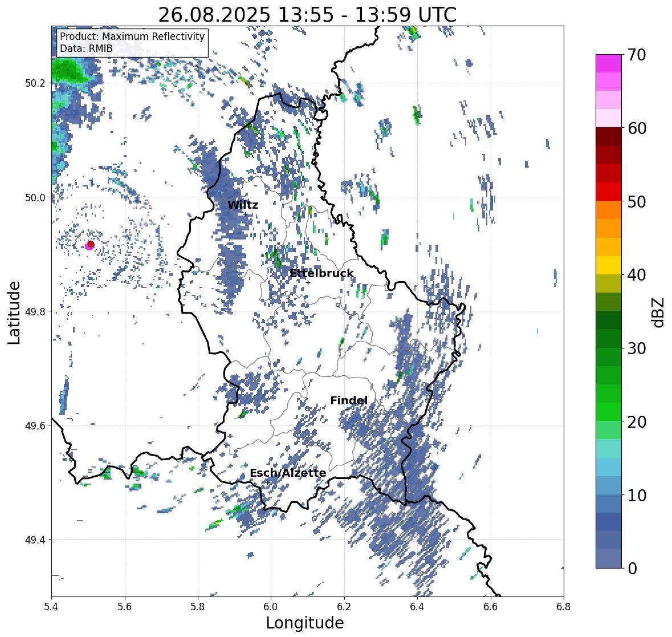Click latitude tick label 50.0
This screenshot has height=637, width=672.
coord(35,198)
